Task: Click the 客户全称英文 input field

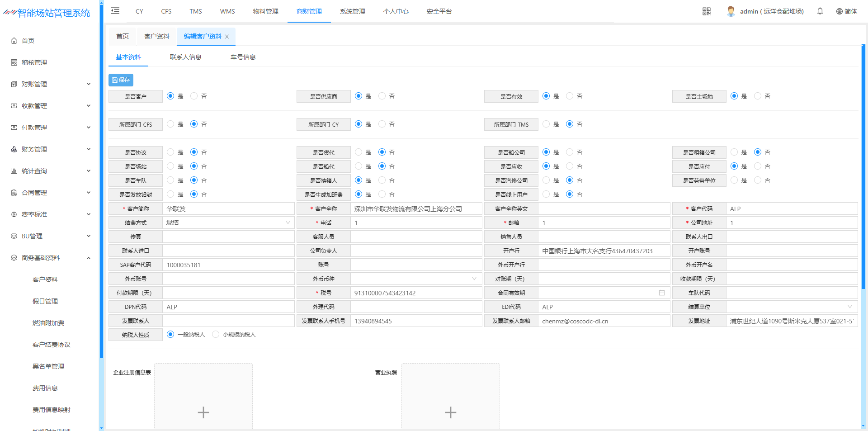Action: click(604, 209)
